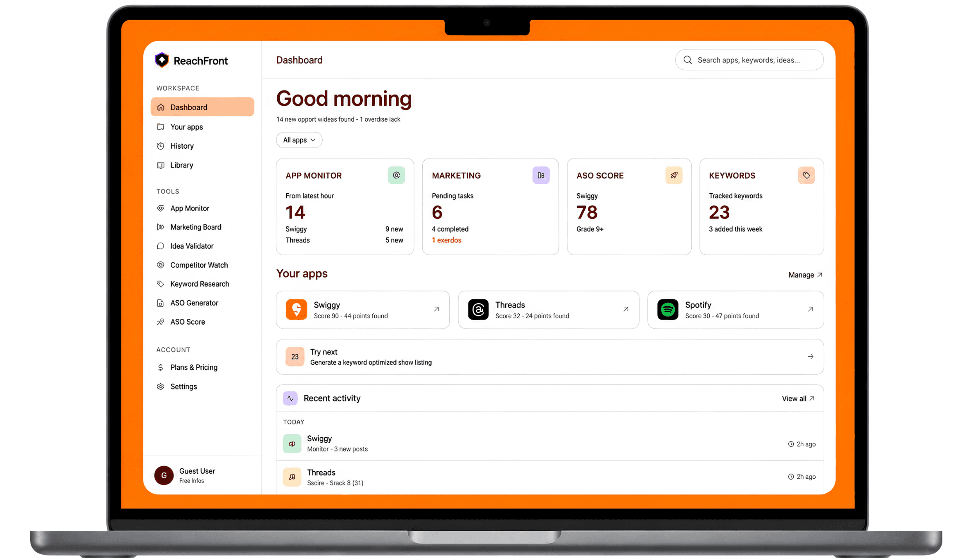Click View all recent activity
980x558 pixels.
(x=798, y=399)
